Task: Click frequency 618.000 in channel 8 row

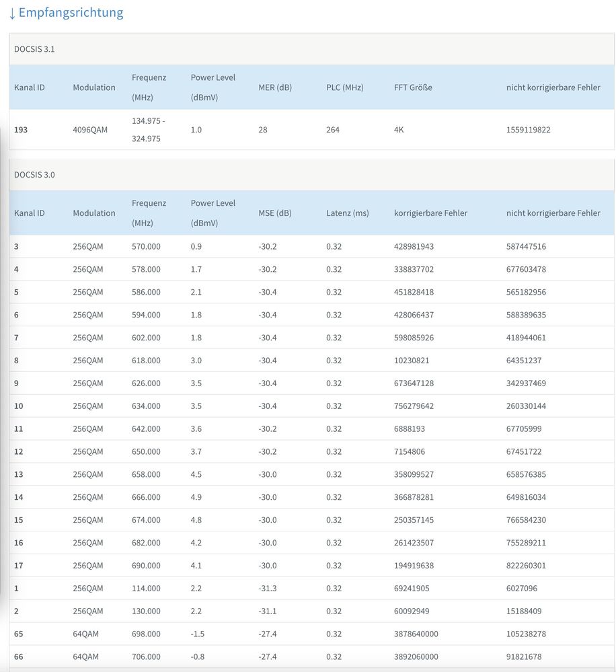Action: click(x=146, y=361)
